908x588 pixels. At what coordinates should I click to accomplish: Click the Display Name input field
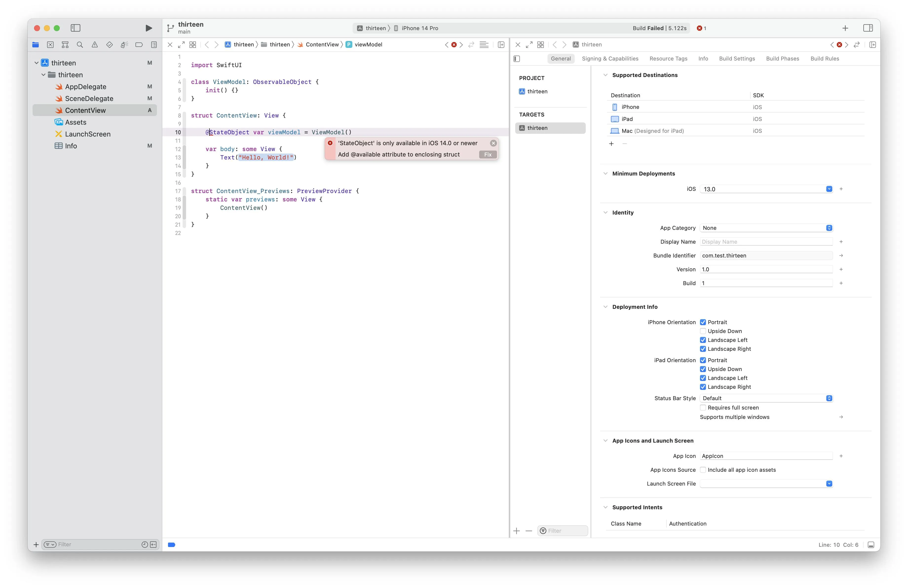tap(766, 241)
